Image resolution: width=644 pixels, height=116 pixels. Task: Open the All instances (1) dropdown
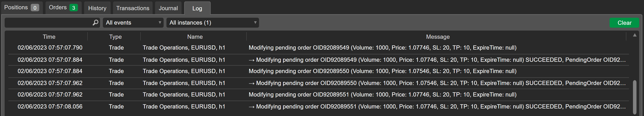pos(212,23)
